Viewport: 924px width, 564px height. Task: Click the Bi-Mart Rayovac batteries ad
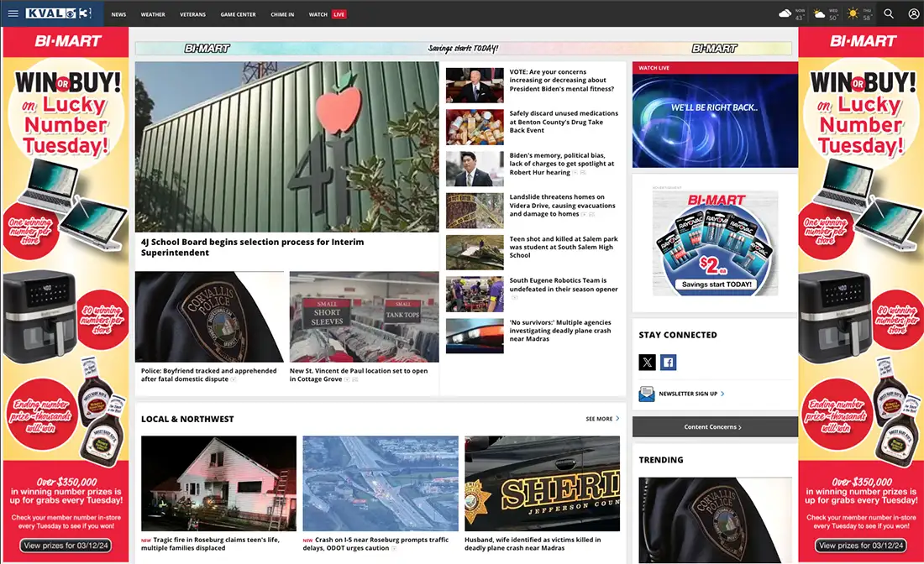pyautogui.click(x=715, y=243)
